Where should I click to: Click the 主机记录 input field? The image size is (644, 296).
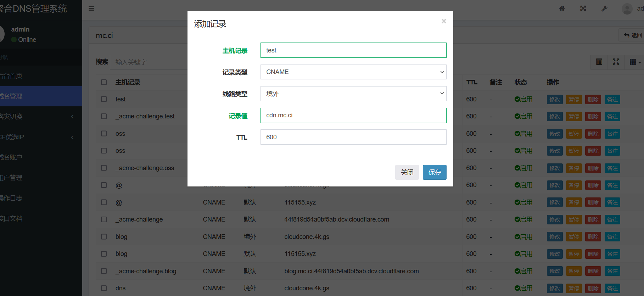[x=353, y=50]
